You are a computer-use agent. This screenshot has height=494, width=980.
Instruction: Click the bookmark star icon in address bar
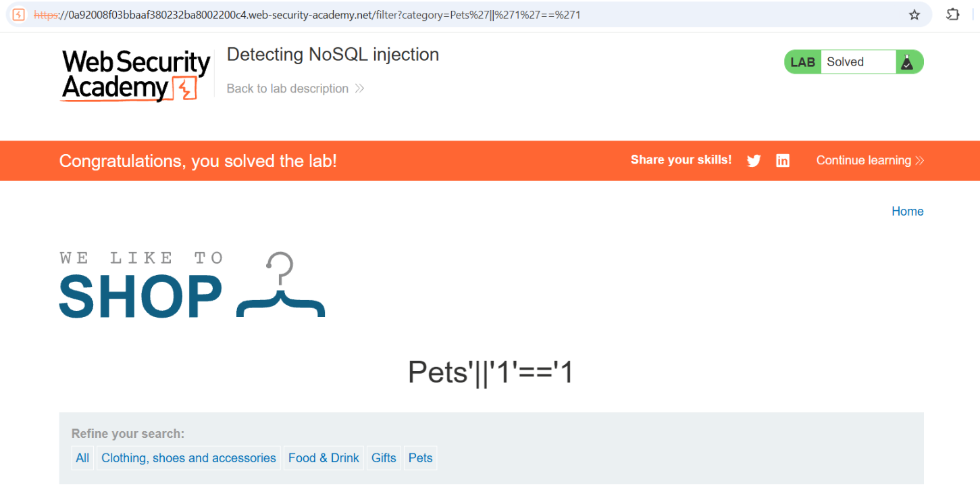pyautogui.click(x=914, y=15)
